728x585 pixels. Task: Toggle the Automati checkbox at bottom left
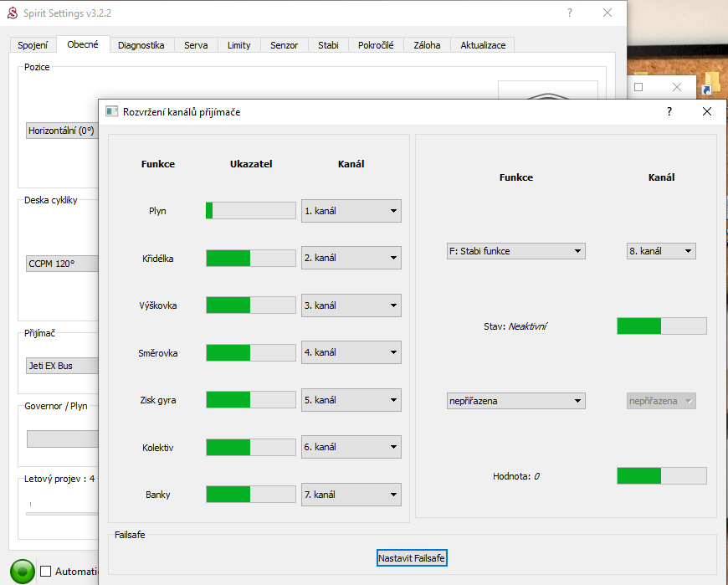[x=46, y=572]
